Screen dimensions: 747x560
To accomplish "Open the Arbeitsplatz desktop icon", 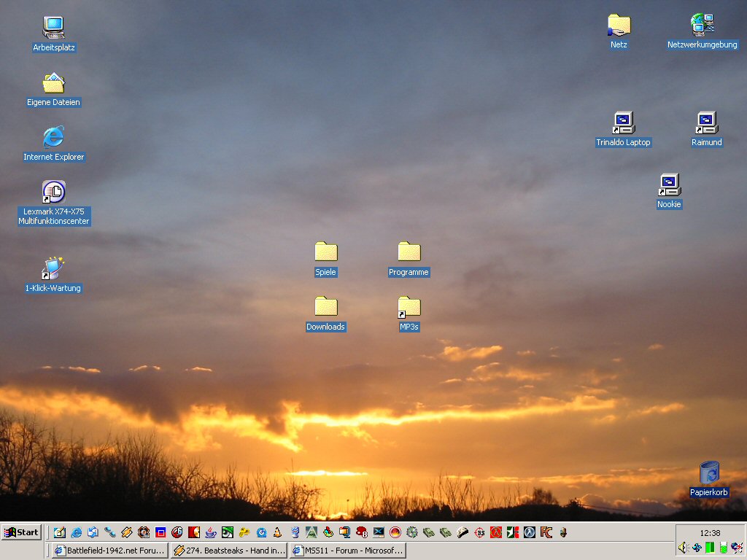I will click(x=53, y=28).
